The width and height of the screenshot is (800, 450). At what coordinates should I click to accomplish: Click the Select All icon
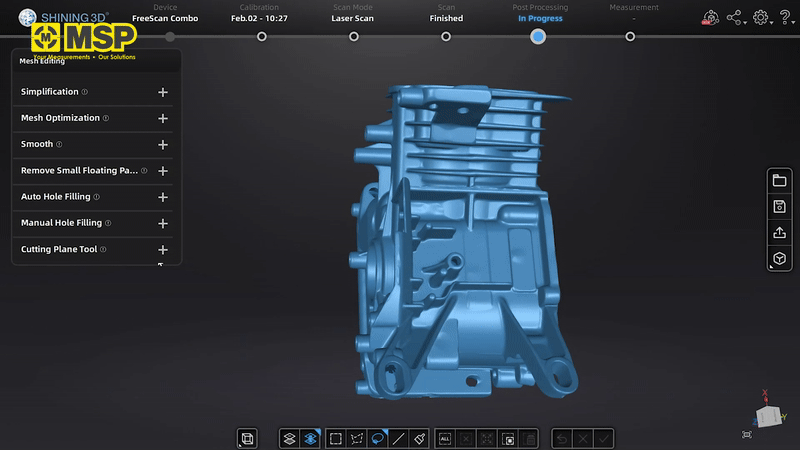(445, 438)
